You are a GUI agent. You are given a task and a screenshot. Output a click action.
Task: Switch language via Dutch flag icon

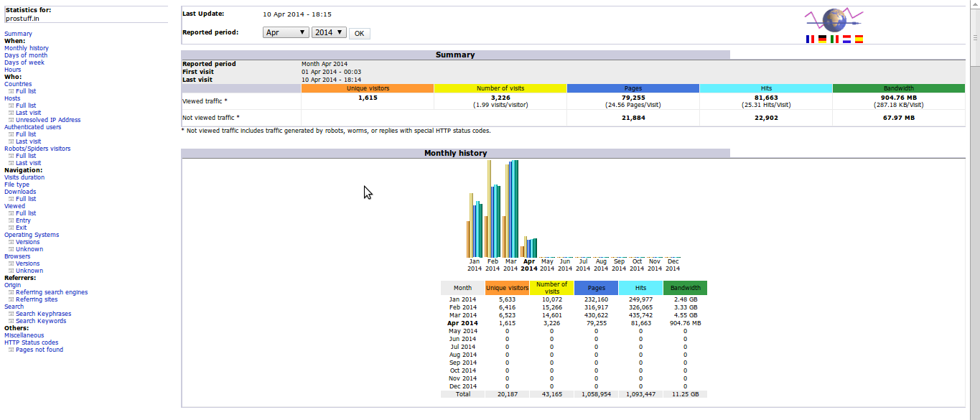pyautogui.click(x=846, y=39)
